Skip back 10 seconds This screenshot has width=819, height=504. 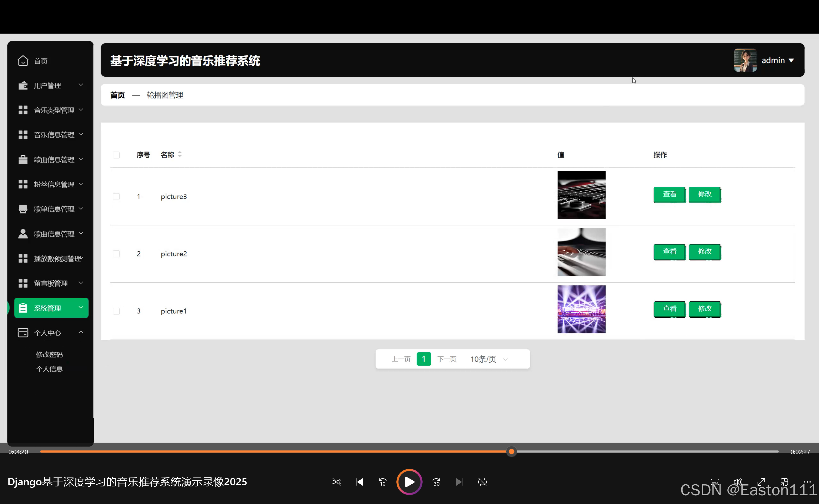click(382, 482)
